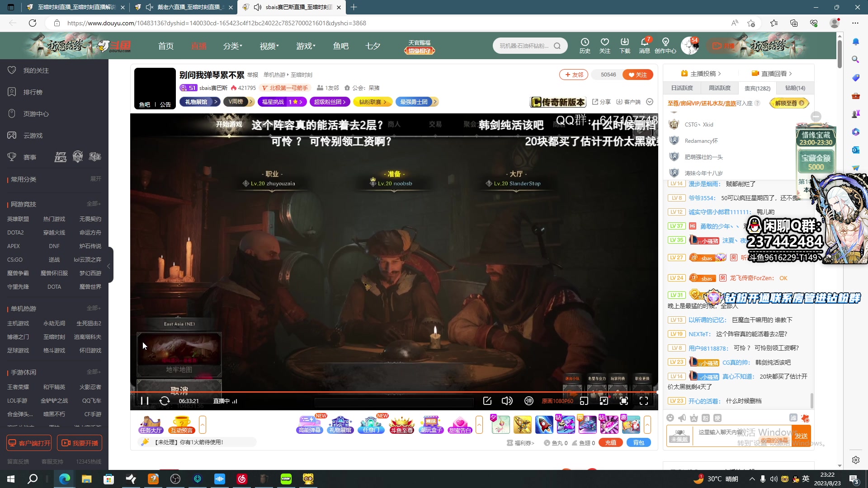Click the 友邻 add button
This screenshot has width=868, height=488.
[574, 75]
